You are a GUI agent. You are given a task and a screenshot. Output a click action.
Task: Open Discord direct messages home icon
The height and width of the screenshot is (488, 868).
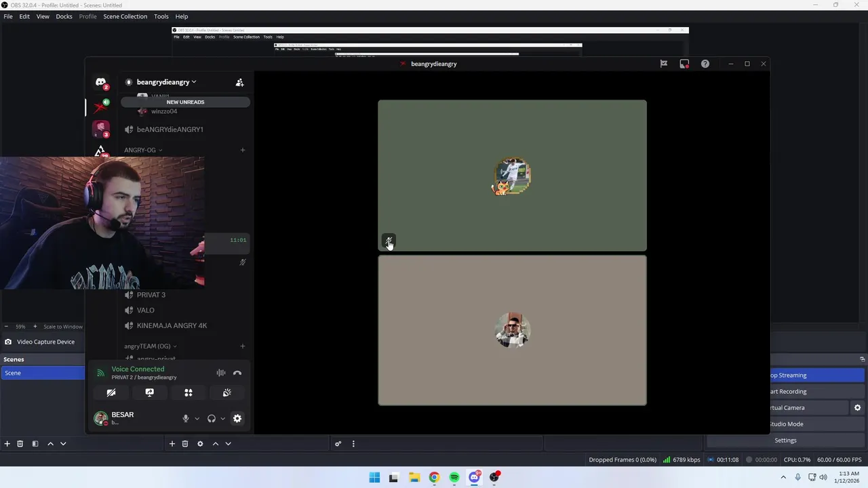pos(100,82)
